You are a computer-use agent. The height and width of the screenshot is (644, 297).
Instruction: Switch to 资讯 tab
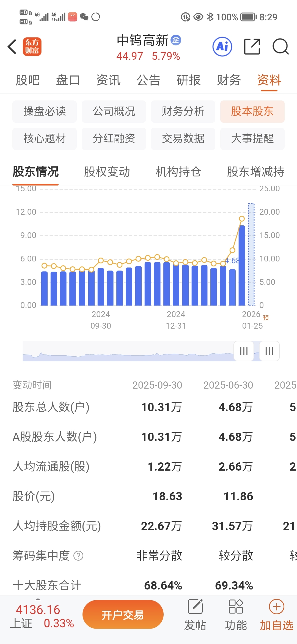[108, 80]
